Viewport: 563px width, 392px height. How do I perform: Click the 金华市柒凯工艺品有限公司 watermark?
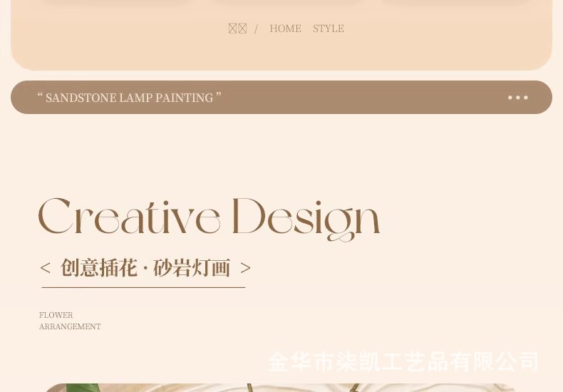tap(403, 361)
